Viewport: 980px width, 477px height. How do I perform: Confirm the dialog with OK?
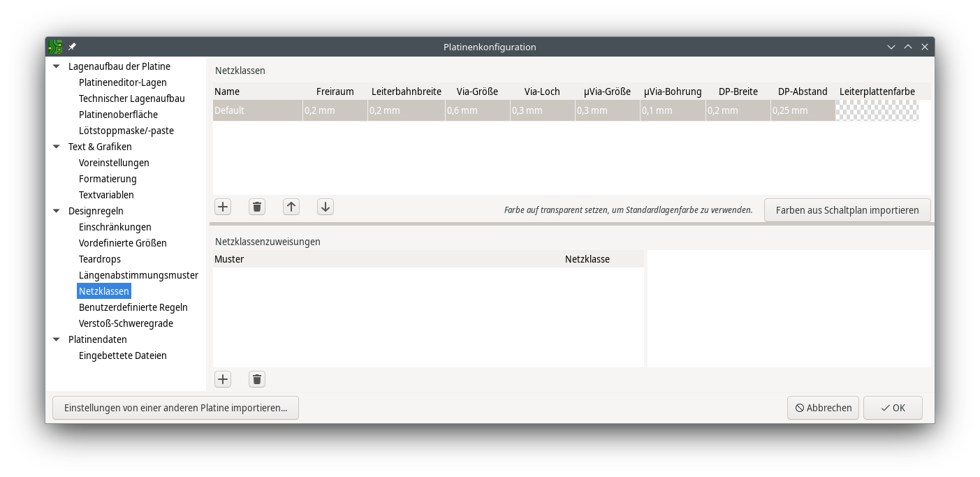pos(893,408)
